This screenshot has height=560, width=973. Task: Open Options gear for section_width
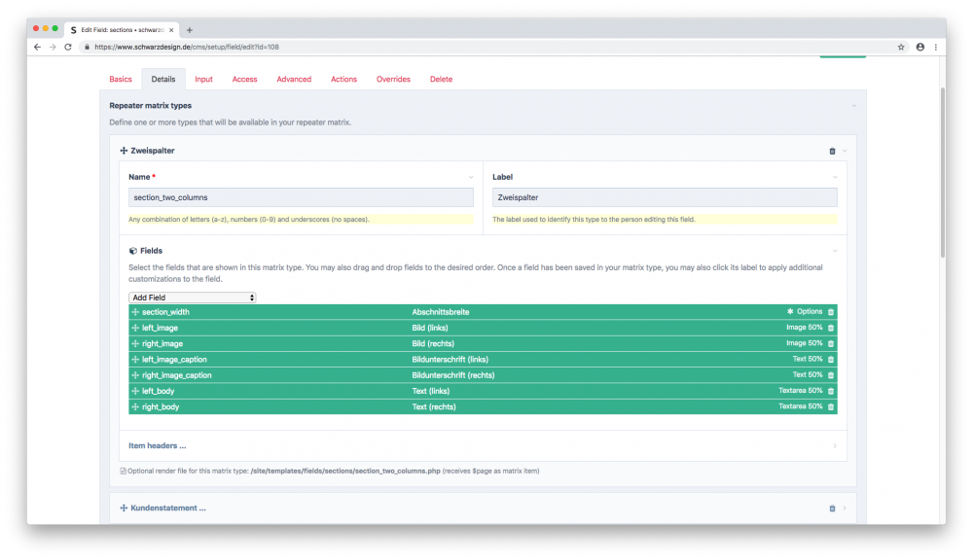[x=804, y=312]
